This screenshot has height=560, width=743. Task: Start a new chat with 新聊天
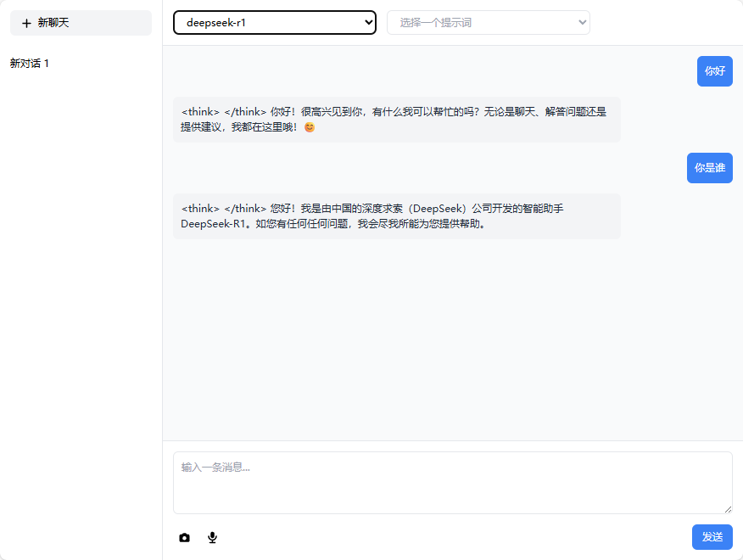coord(81,23)
